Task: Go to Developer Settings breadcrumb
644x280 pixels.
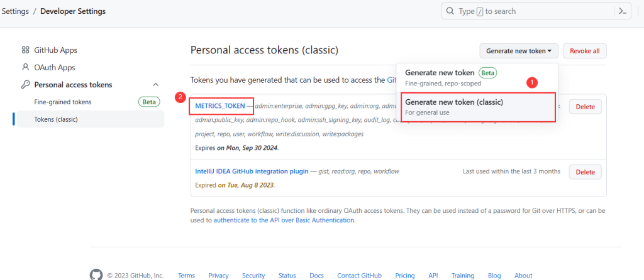Action: (x=73, y=11)
